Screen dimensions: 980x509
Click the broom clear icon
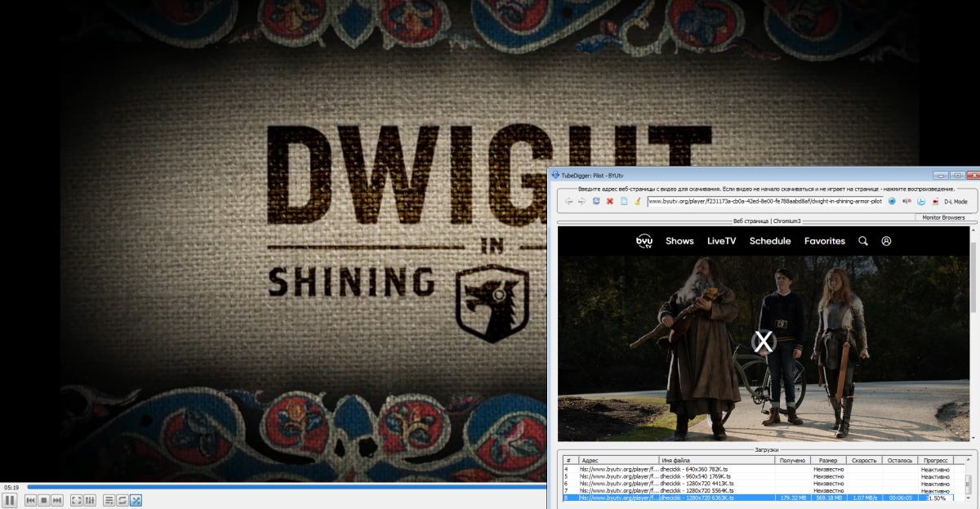(x=637, y=201)
